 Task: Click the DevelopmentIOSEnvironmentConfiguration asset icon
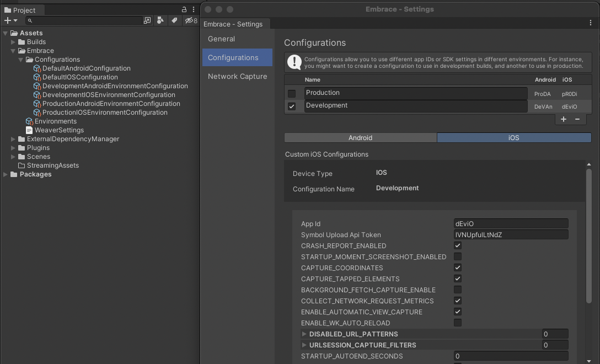pos(37,95)
